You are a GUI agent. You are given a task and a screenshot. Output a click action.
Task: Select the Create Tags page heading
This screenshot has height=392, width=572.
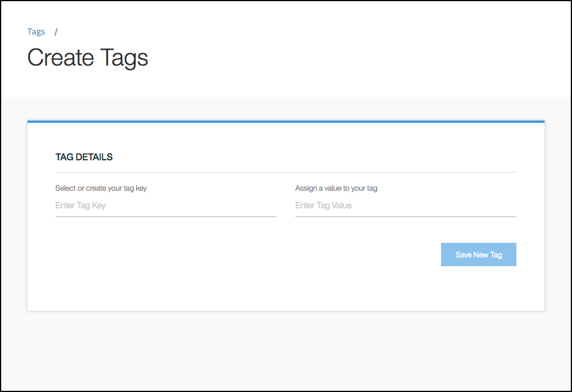pos(87,57)
